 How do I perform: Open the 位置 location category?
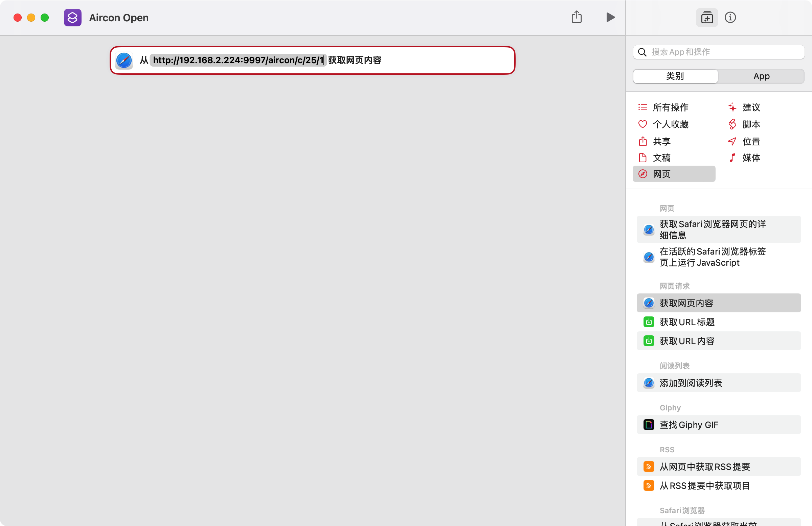pos(751,141)
